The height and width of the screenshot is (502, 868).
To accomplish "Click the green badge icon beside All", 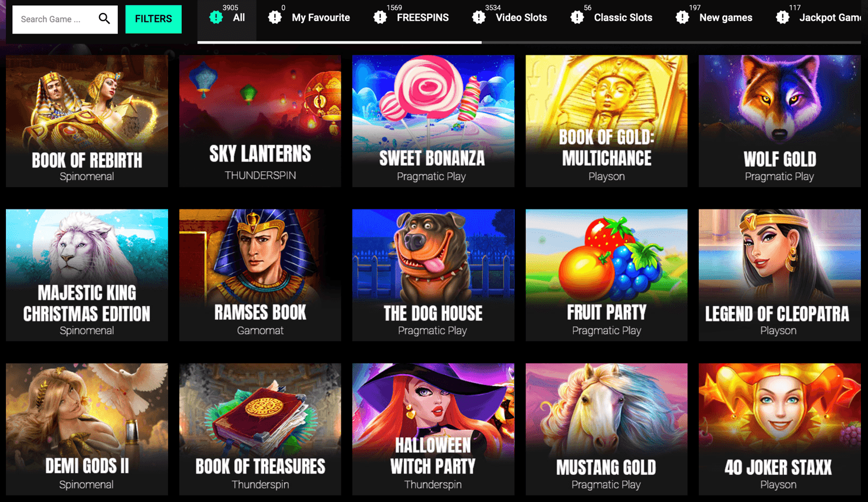I will click(216, 18).
